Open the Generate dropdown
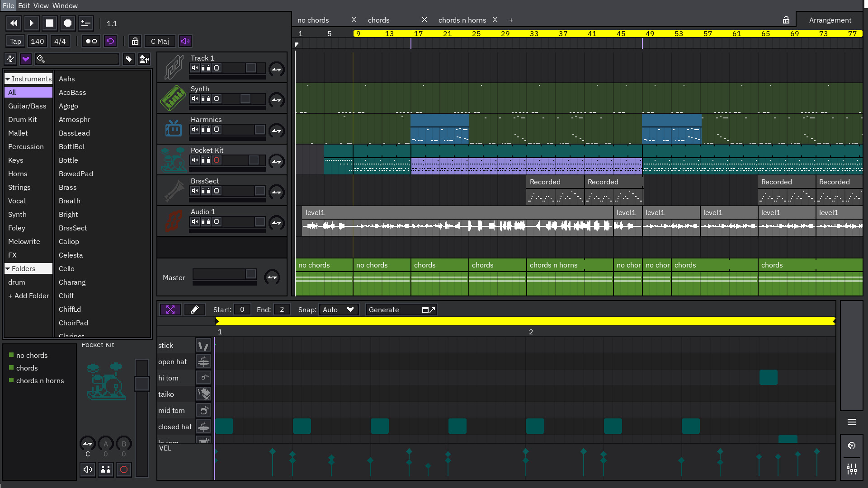The width and height of the screenshot is (868, 488). click(401, 310)
